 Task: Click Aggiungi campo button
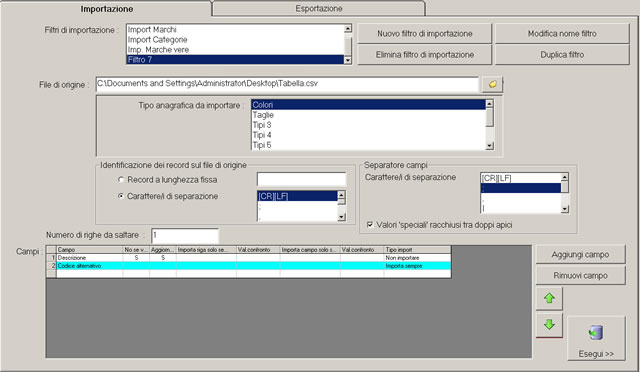pyautogui.click(x=580, y=254)
